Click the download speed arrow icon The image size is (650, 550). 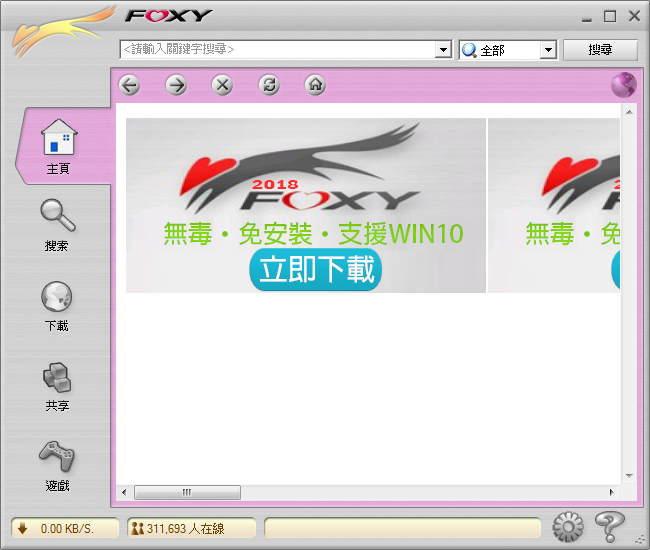tap(22, 528)
